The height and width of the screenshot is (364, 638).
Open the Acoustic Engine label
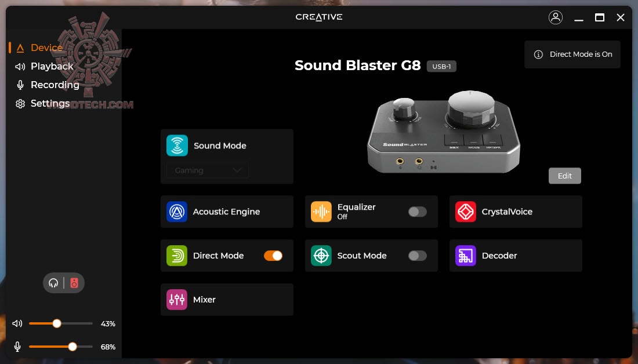click(x=226, y=212)
